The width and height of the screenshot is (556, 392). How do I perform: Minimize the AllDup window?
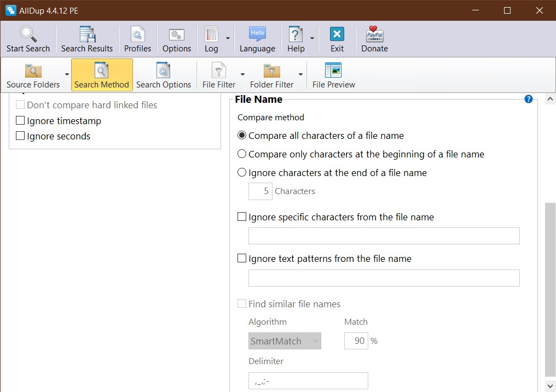476,10
